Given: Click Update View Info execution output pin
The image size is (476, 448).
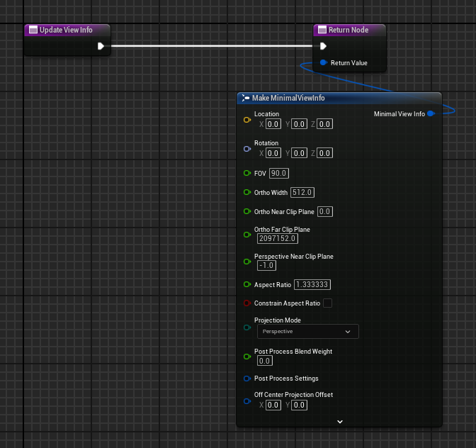Looking at the screenshot, I should coord(101,46).
